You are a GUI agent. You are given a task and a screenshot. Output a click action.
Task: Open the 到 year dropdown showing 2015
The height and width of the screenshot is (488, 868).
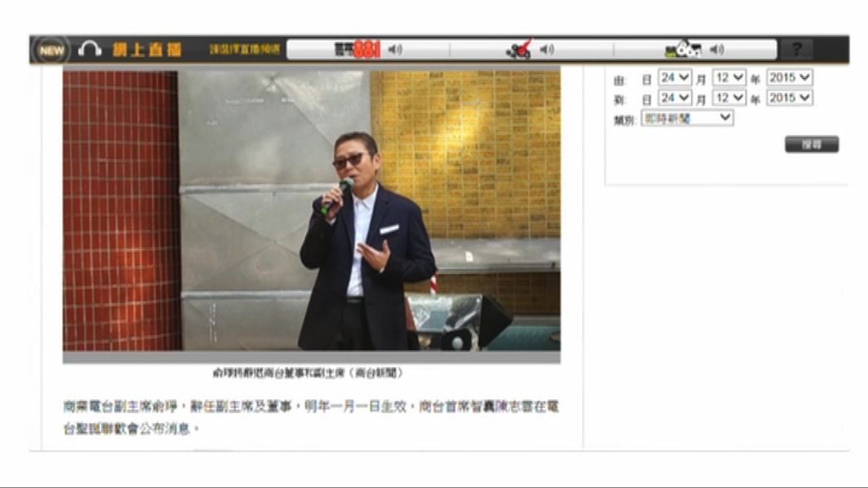[x=788, y=97]
